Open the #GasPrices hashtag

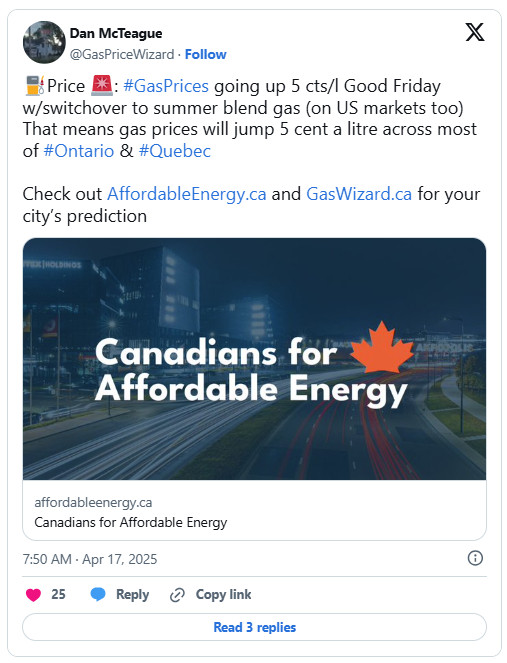pos(166,86)
